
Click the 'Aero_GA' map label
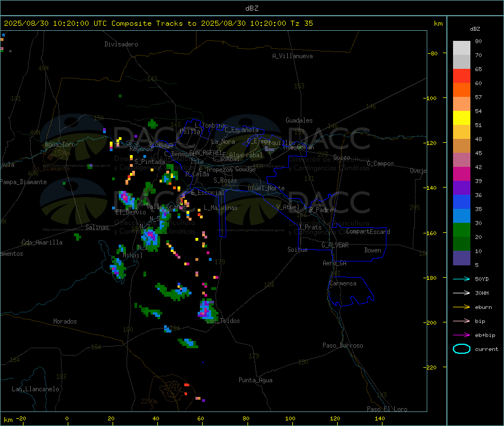coord(335,263)
